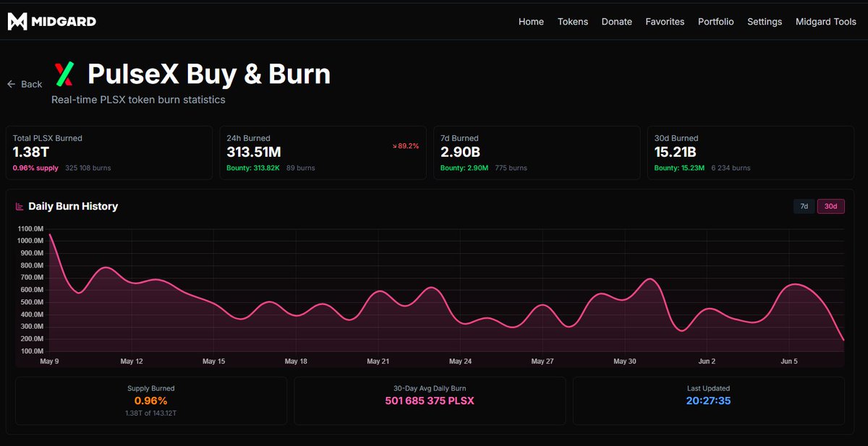This screenshot has height=446, width=868.
Task: Click the May 21 axis label
Action: click(x=378, y=361)
